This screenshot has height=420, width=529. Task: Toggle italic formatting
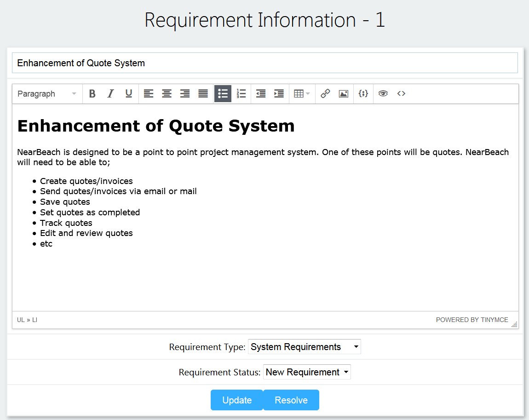110,93
